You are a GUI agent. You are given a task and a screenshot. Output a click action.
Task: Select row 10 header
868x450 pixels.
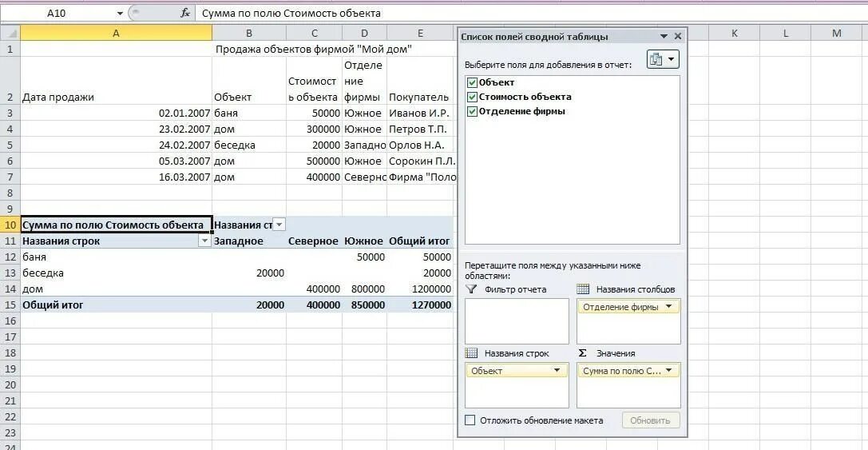tap(10, 225)
